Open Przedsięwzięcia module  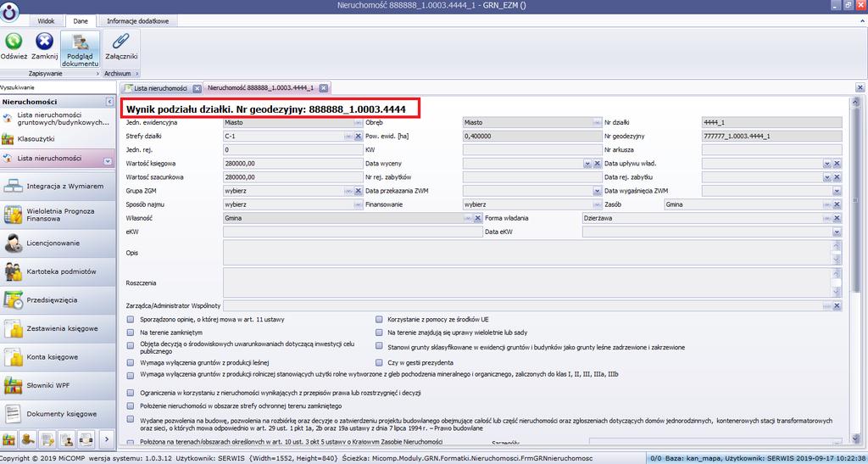(x=58, y=300)
